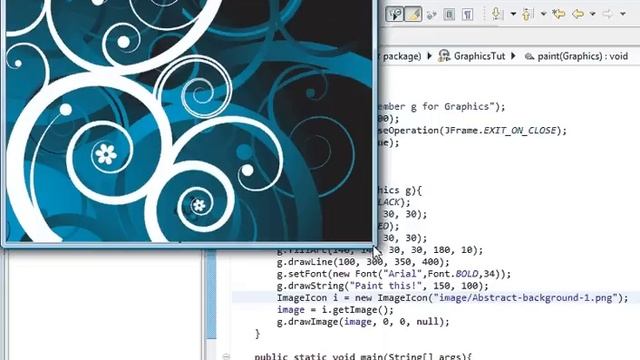Screen dimensions: 640x360
Task: Expand the breadcrumb arrow after package
Action: point(429,56)
